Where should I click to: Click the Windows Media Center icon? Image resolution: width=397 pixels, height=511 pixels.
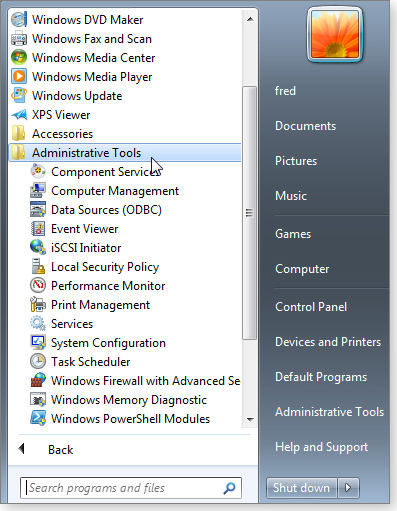[x=19, y=58]
